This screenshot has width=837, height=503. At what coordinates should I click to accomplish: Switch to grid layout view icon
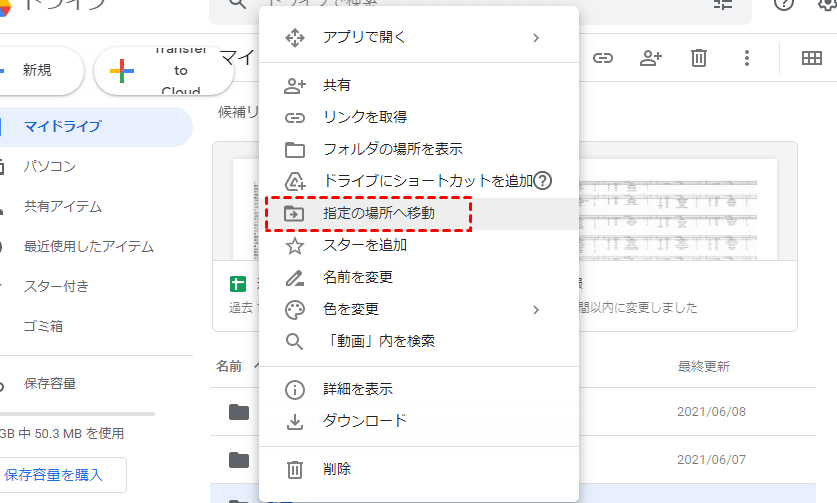tap(811, 58)
